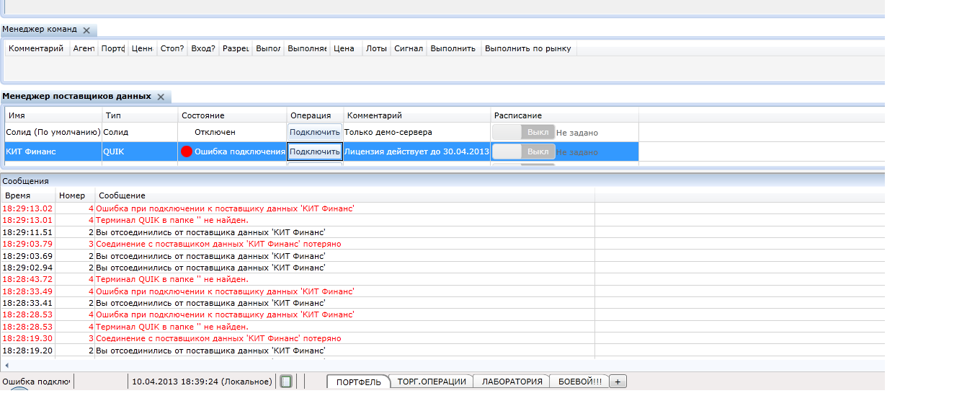Select the message logged at 18:29:02.94
Viewport: 980px width, 414px height.
[x=298, y=268]
